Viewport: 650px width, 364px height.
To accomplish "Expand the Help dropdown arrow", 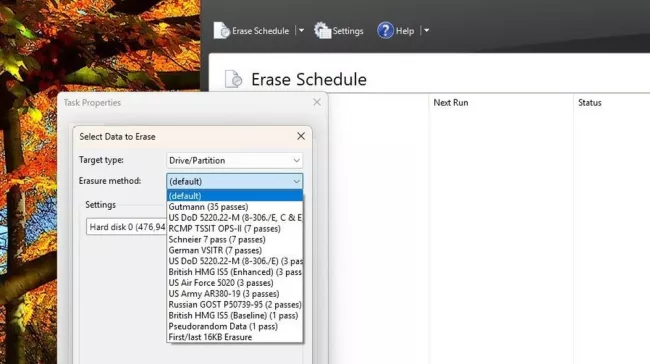I will point(427,30).
